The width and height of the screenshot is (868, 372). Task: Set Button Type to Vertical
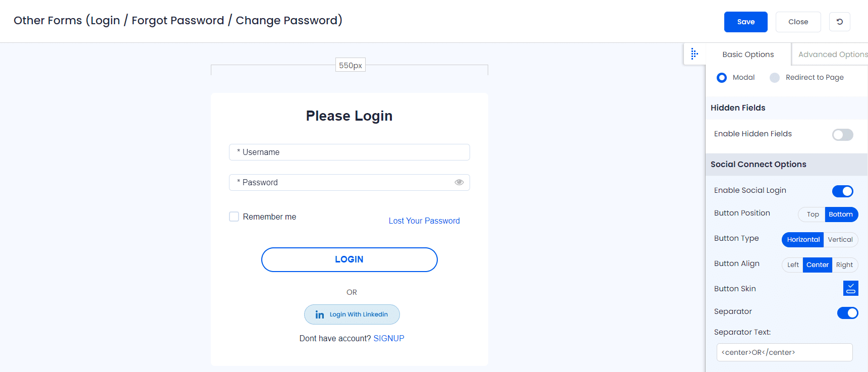(x=840, y=240)
